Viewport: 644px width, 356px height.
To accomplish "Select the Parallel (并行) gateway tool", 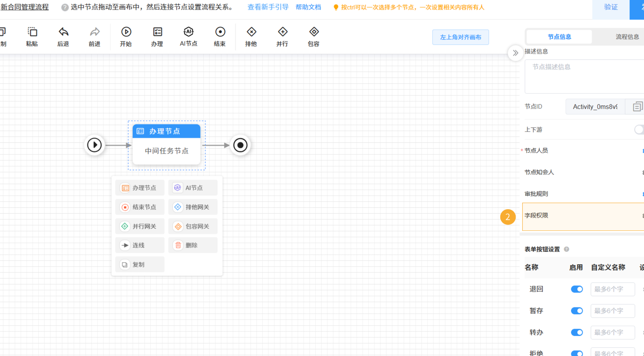I will [x=283, y=37].
